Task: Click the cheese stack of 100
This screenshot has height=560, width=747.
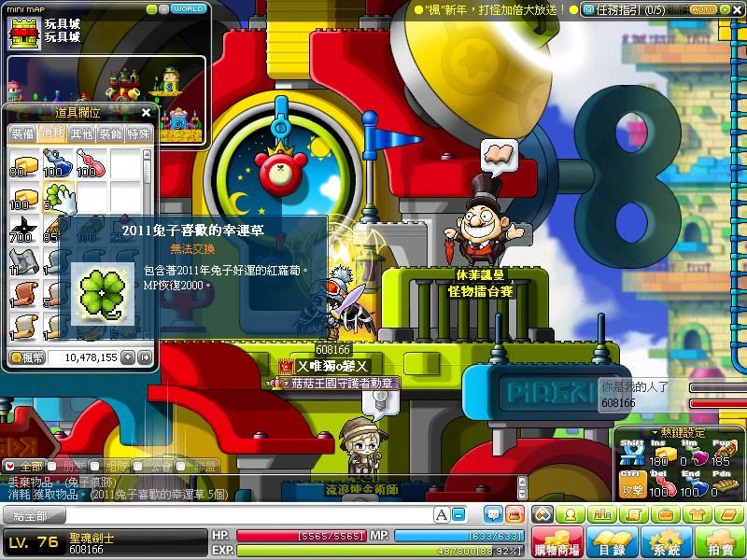Action: tap(24, 197)
